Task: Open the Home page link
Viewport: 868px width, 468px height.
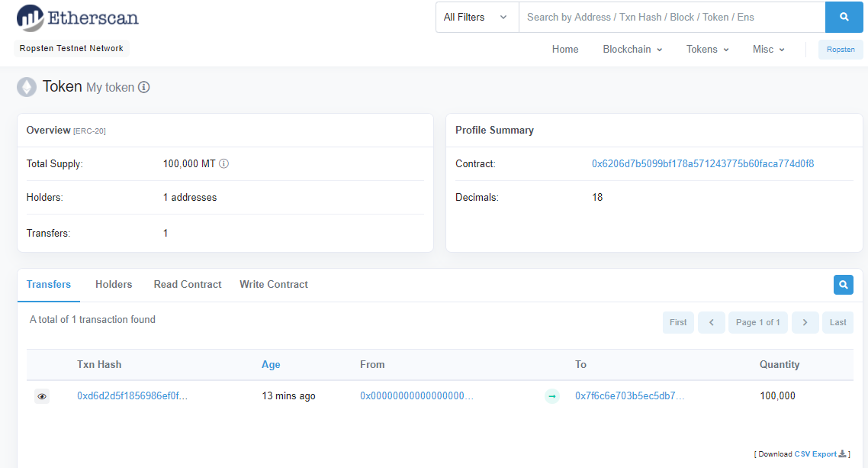Action: point(565,50)
